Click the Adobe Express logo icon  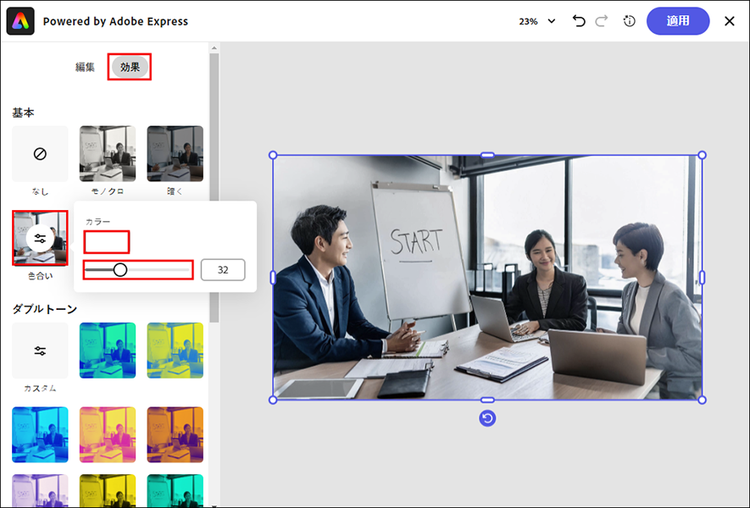coord(21,21)
